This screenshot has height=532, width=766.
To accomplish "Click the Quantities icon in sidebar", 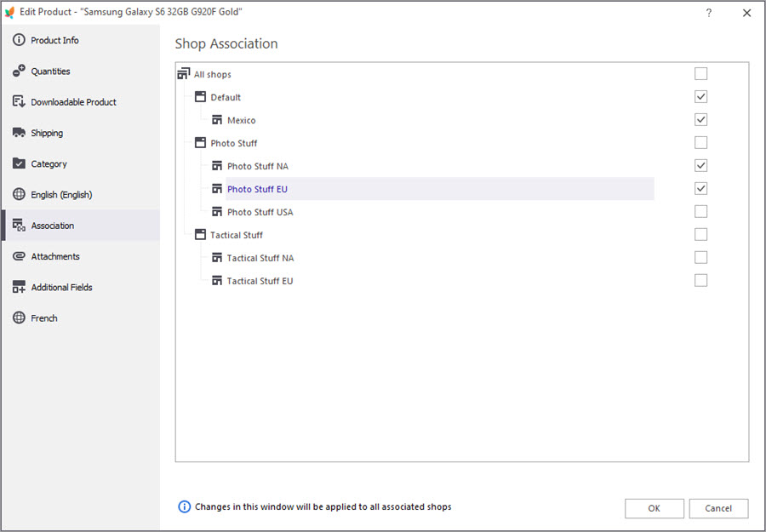I will [x=19, y=72].
